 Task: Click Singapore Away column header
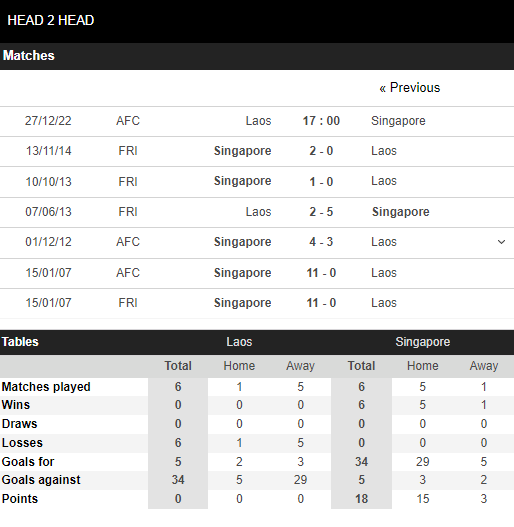(484, 366)
